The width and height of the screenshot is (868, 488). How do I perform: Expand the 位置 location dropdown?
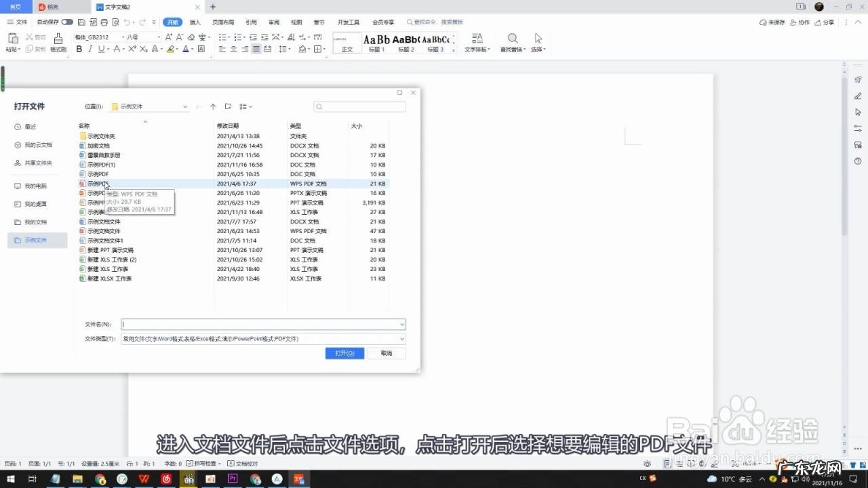coord(185,107)
